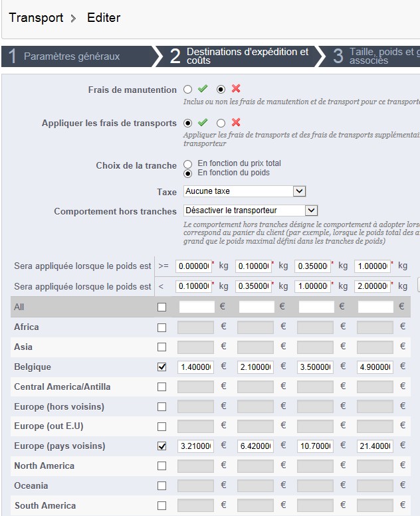Click first lower weight bound field 0.000000

193,266
